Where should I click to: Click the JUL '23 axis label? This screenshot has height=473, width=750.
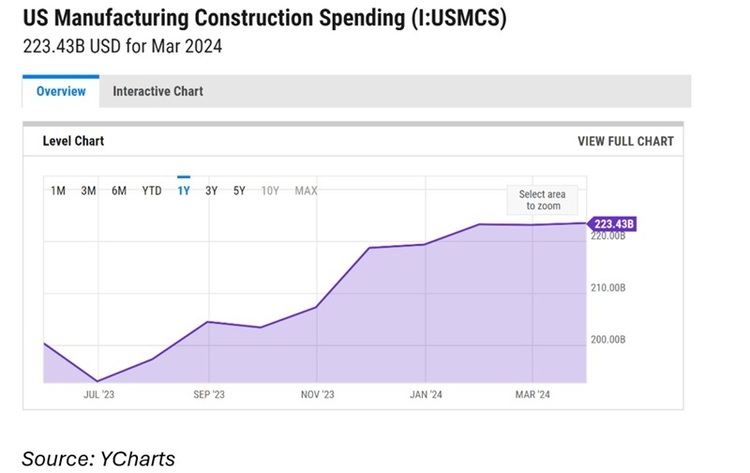tap(99, 394)
